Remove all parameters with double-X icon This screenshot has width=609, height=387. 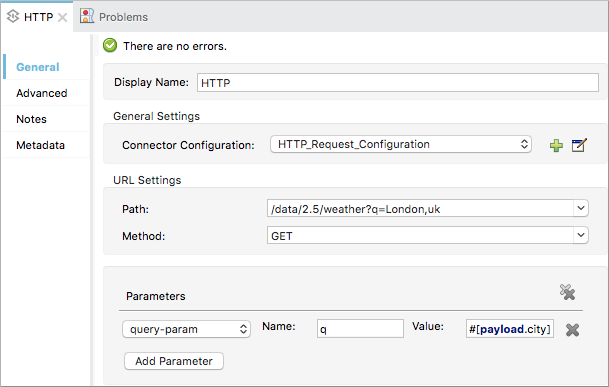click(x=567, y=292)
